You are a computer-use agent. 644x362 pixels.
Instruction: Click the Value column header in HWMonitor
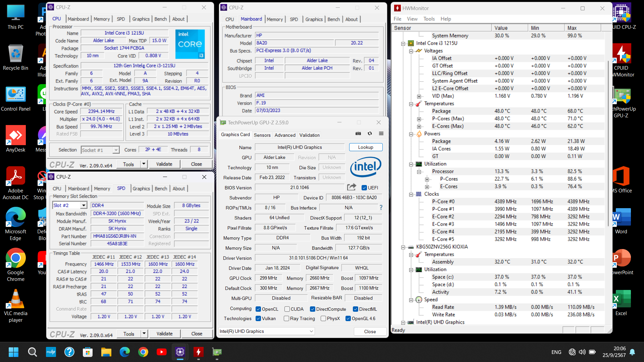pyautogui.click(x=509, y=28)
